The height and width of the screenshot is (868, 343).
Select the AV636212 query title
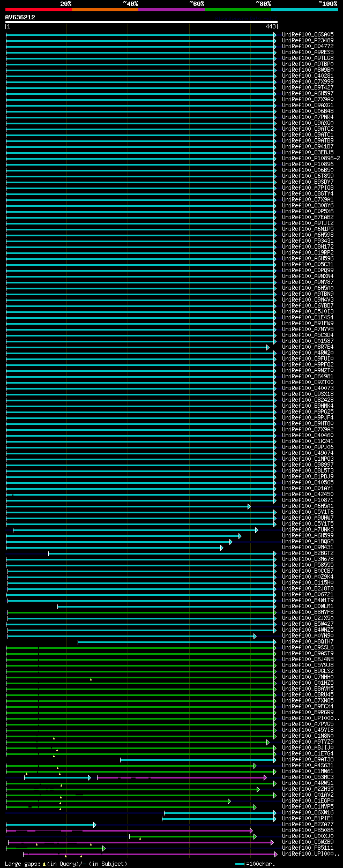[20, 17]
